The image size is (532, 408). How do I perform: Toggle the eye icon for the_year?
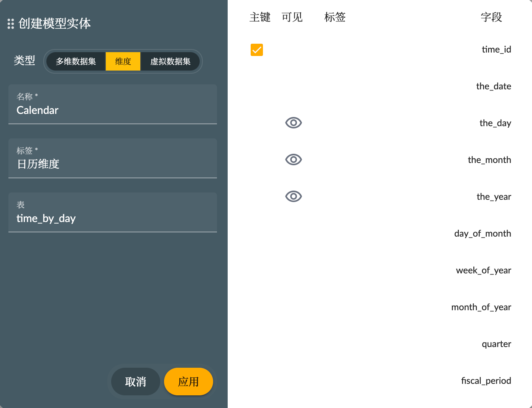(x=293, y=196)
